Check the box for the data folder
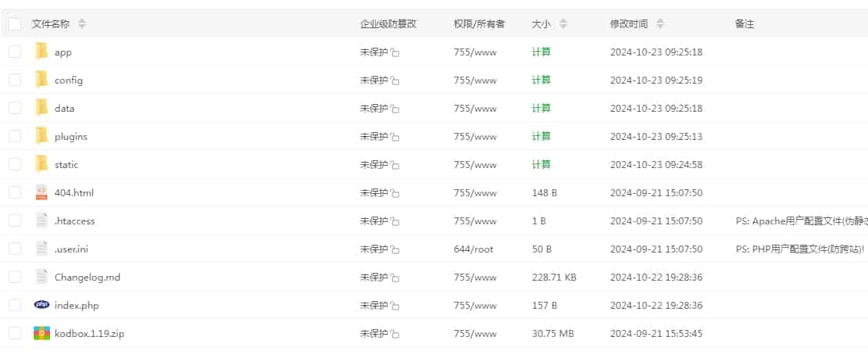 pyautogui.click(x=15, y=109)
